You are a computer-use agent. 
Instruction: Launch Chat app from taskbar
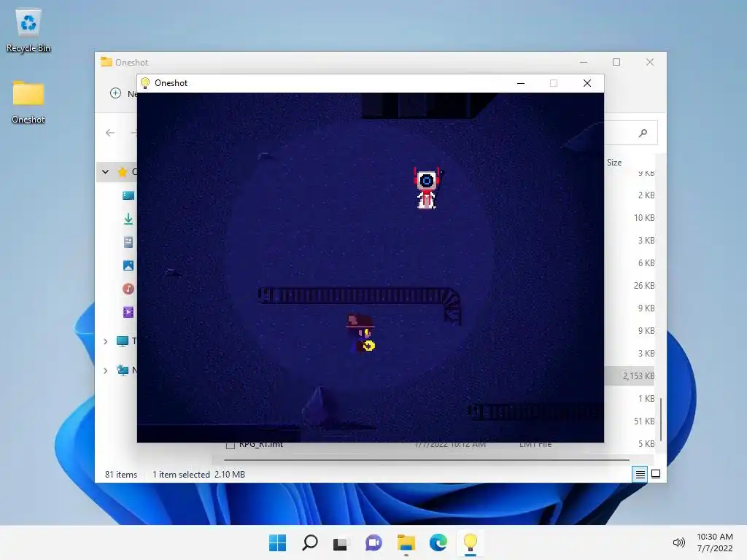point(373,542)
